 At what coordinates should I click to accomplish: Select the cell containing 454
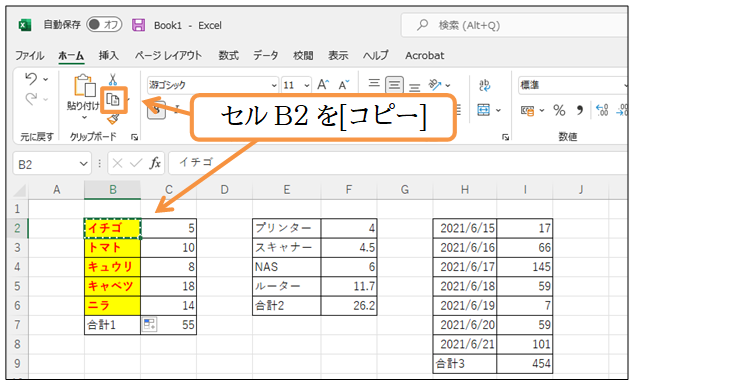coord(525,364)
